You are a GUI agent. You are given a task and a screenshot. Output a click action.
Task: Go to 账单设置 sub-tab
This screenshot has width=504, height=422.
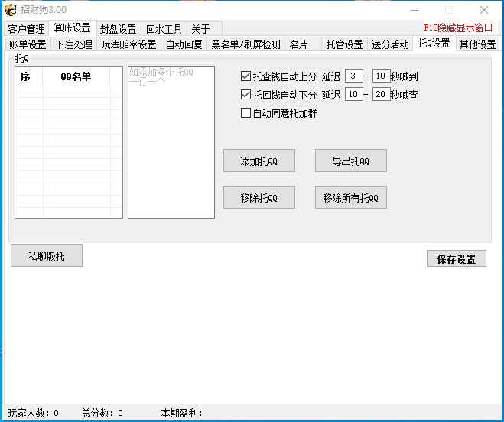tap(28, 44)
